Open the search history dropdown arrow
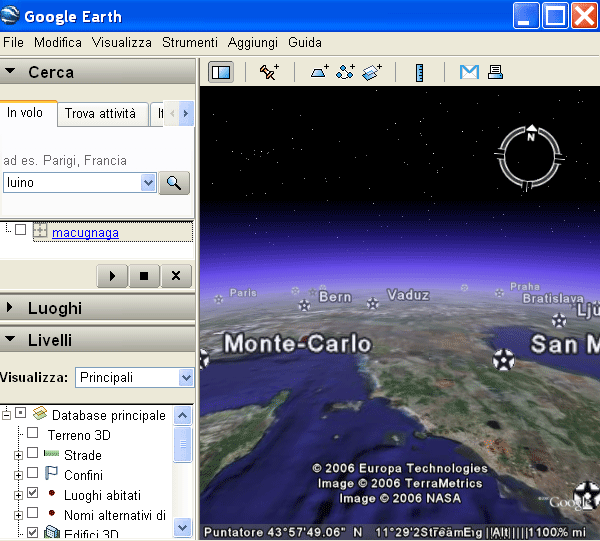 point(148,183)
